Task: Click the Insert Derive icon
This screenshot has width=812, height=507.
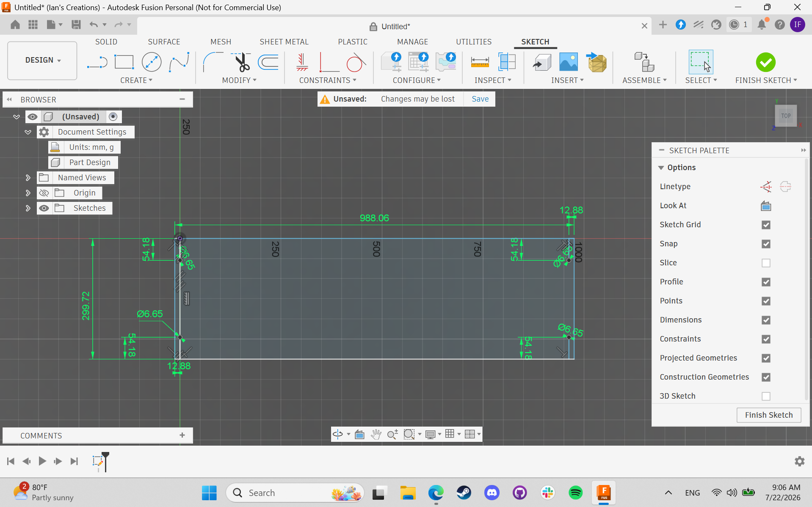Action: point(542,62)
